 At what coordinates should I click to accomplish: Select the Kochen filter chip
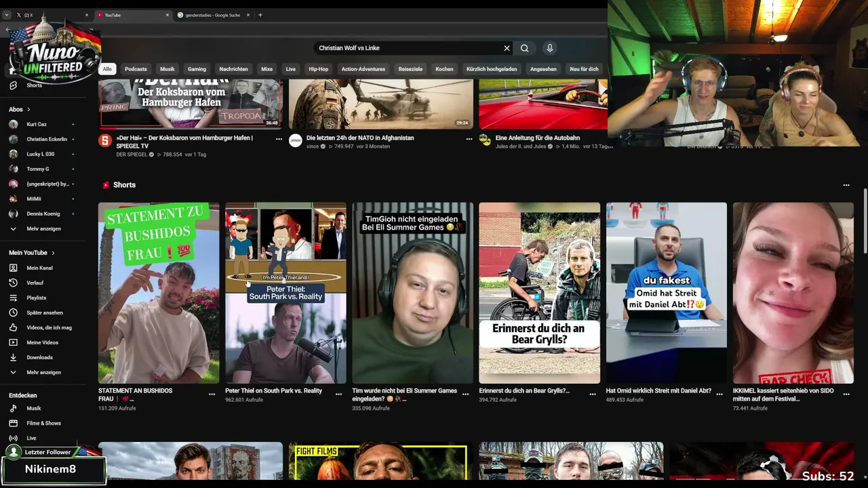pos(444,69)
